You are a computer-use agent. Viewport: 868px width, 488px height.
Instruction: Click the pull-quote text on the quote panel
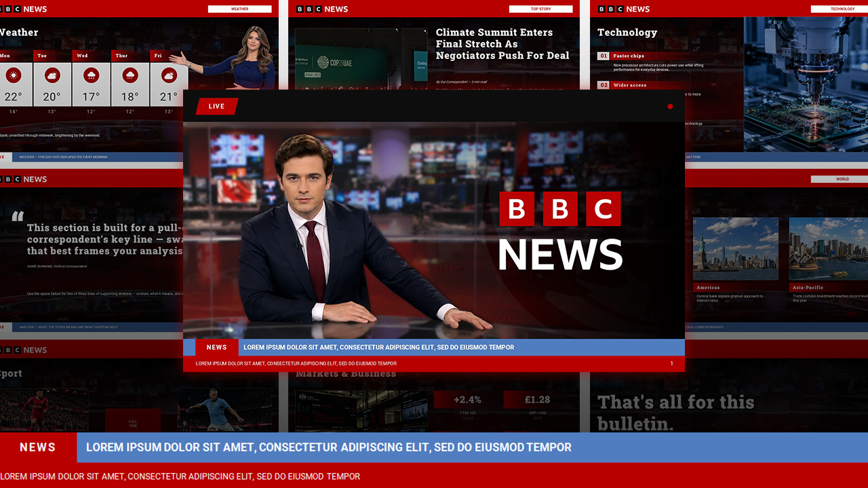(105, 239)
